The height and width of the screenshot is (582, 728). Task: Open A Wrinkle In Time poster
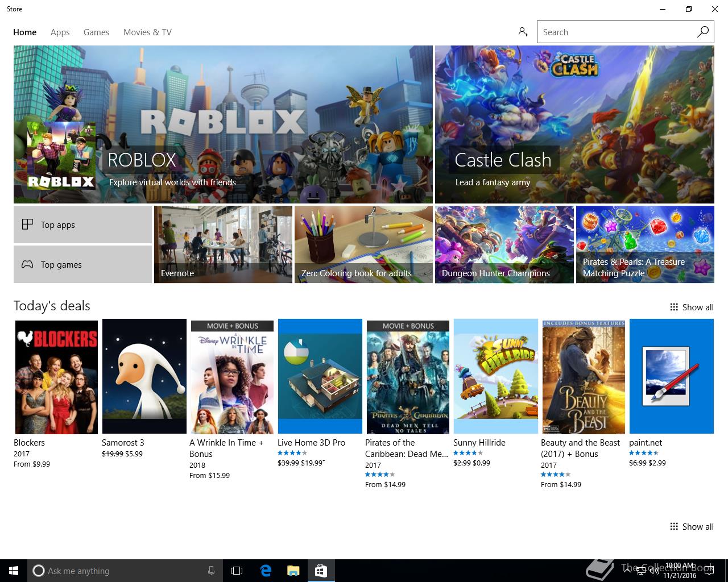click(232, 376)
